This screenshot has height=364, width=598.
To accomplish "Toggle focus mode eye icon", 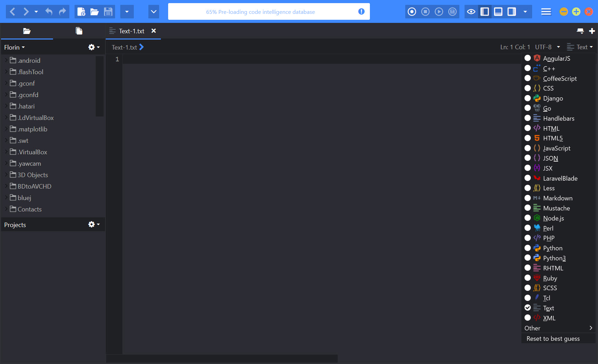I will (x=471, y=12).
